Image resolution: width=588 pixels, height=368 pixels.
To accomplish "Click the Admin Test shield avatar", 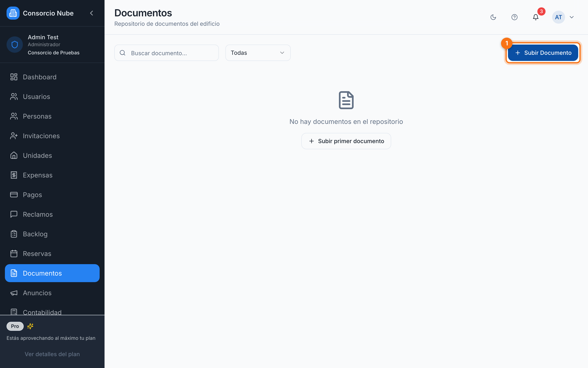I will (14, 45).
